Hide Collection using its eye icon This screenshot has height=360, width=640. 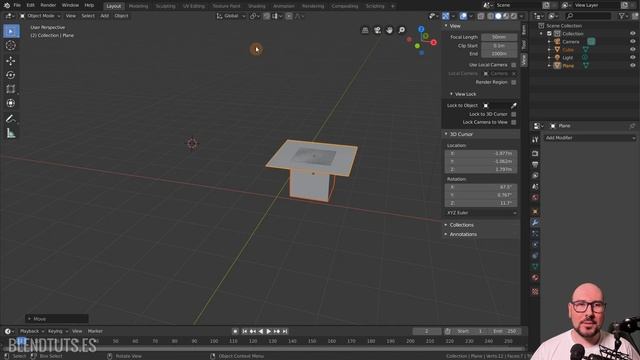point(632,34)
